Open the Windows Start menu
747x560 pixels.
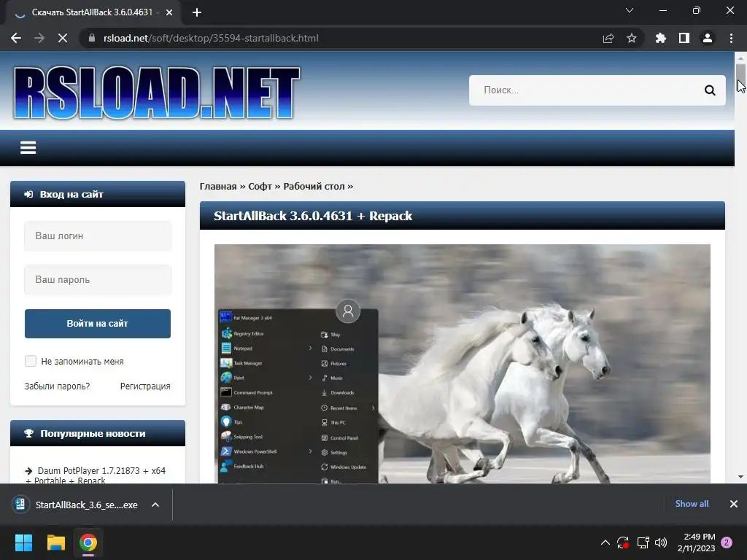pos(23,542)
